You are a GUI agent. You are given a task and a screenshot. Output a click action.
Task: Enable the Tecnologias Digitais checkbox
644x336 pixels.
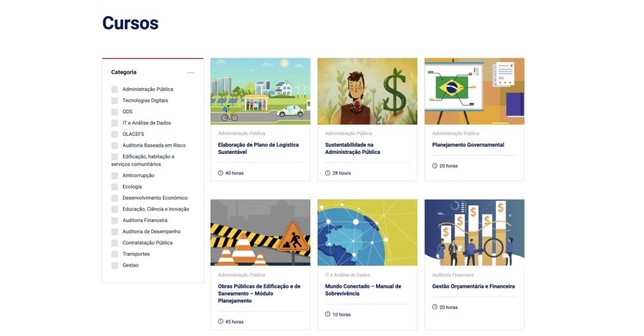click(115, 100)
